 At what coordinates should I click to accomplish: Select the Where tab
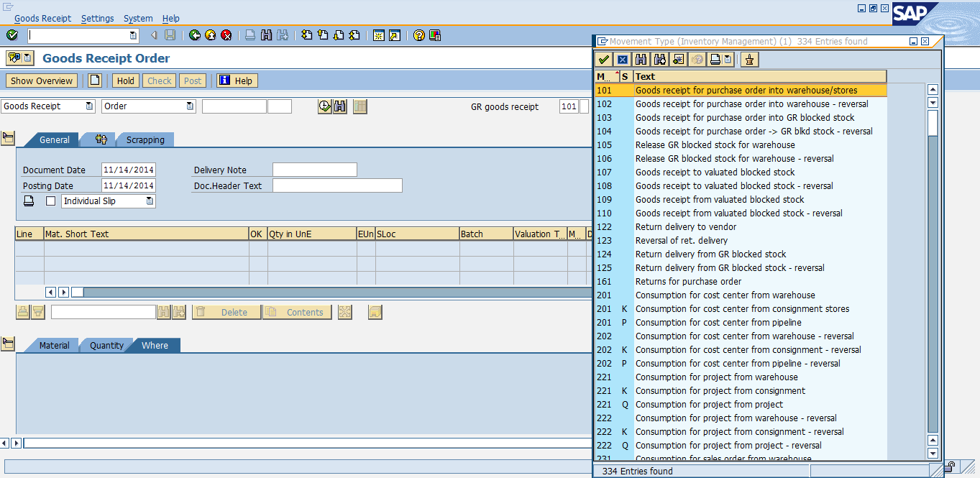155,346
